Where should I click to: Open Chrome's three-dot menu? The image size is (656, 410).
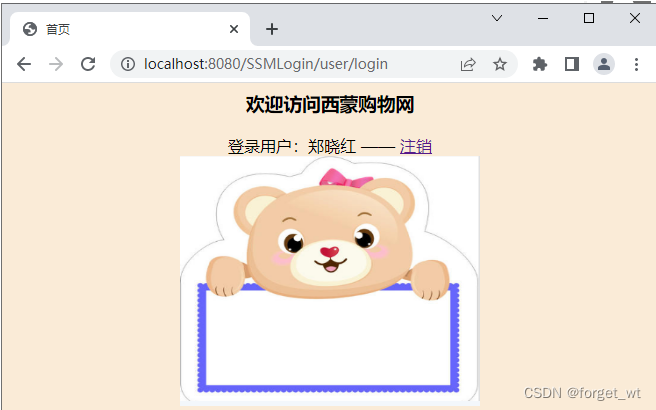[x=636, y=64]
